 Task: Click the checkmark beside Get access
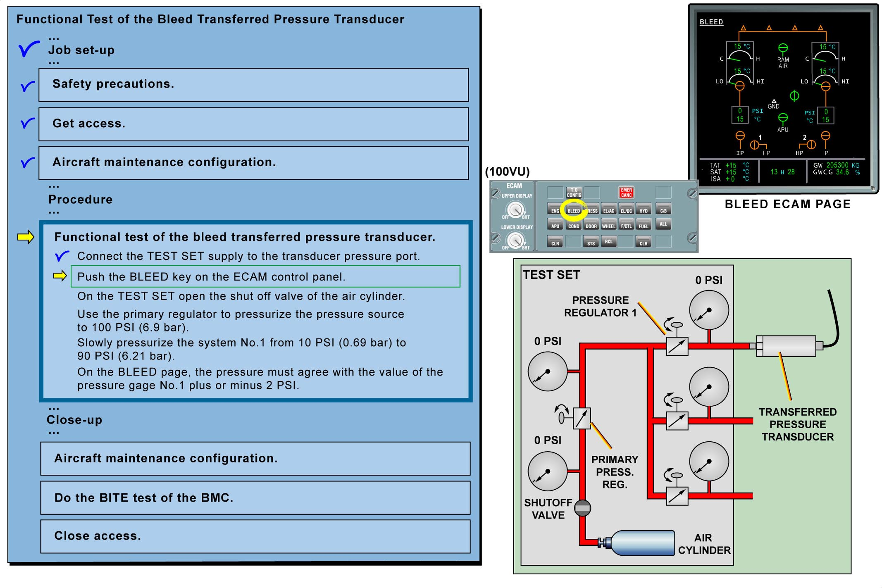[x=27, y=123]
